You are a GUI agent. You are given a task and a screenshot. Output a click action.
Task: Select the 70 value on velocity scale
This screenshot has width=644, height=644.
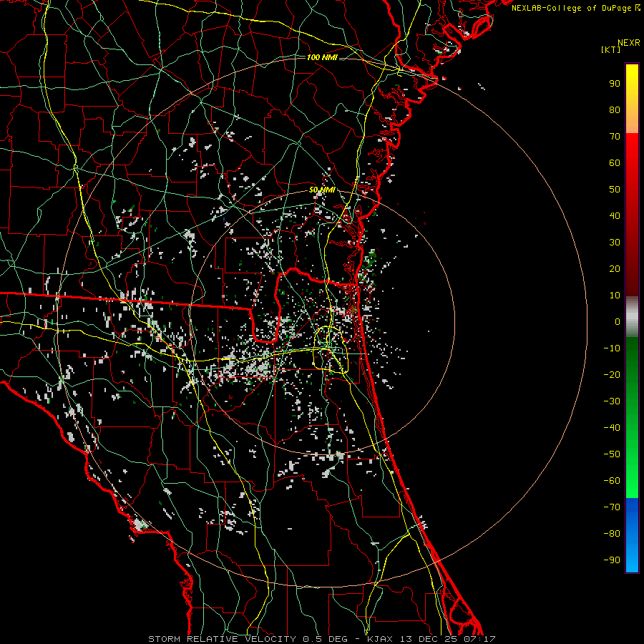pyautogui.click(x=615, y=137)
